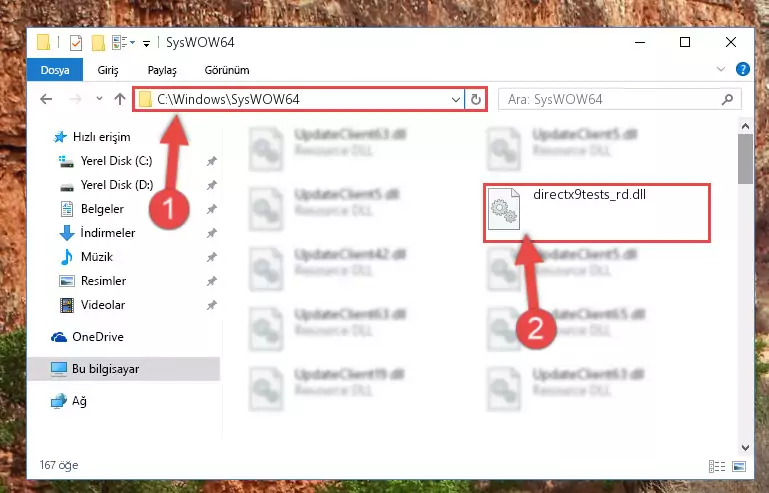
Task: Open the Customize Quick Access Toolbar dropdown
Action: (146, 44)
